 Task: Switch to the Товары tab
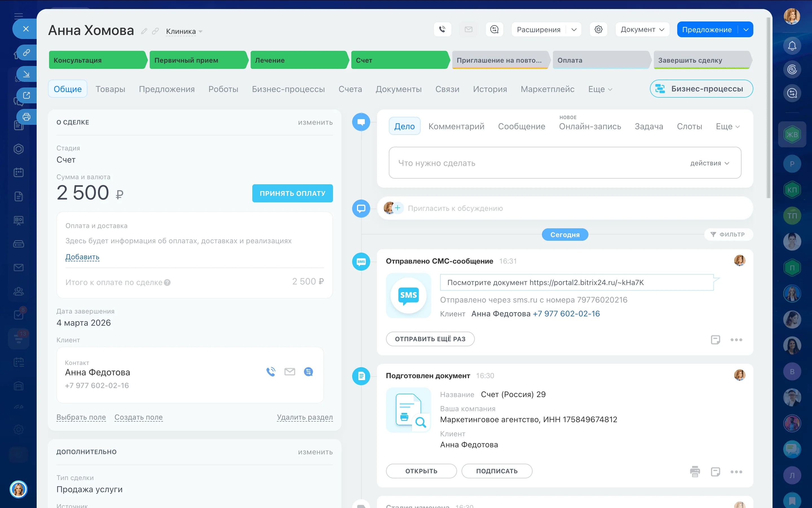[x=111, y=89]
